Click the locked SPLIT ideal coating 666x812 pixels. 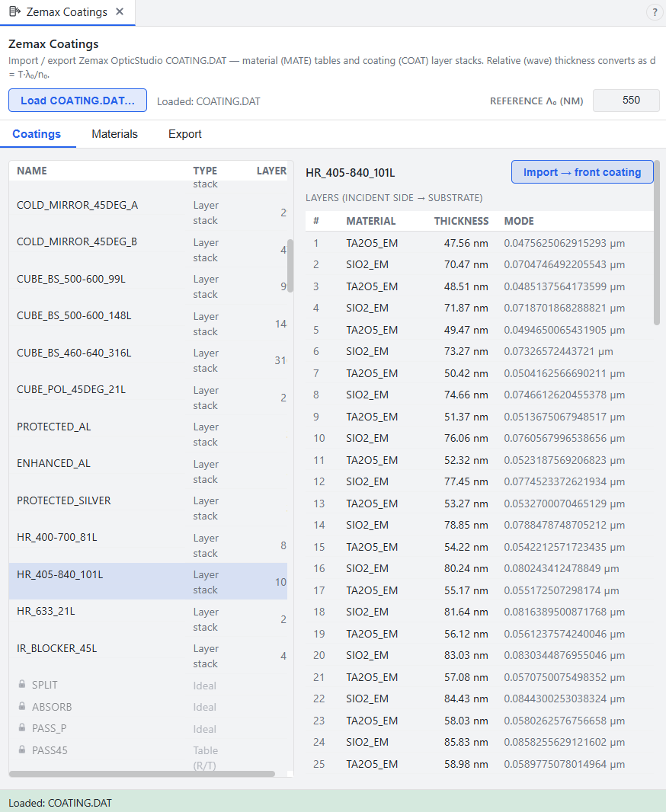point(148,685)
